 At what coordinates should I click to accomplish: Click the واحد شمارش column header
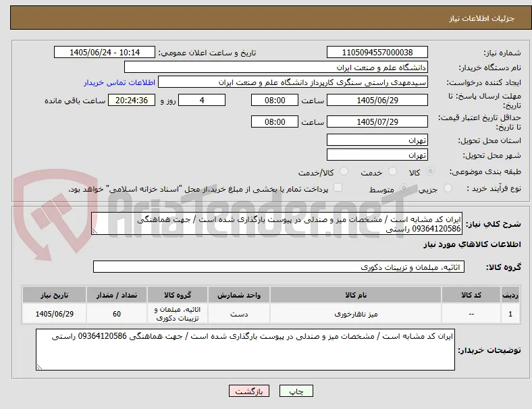pos(239,295)
